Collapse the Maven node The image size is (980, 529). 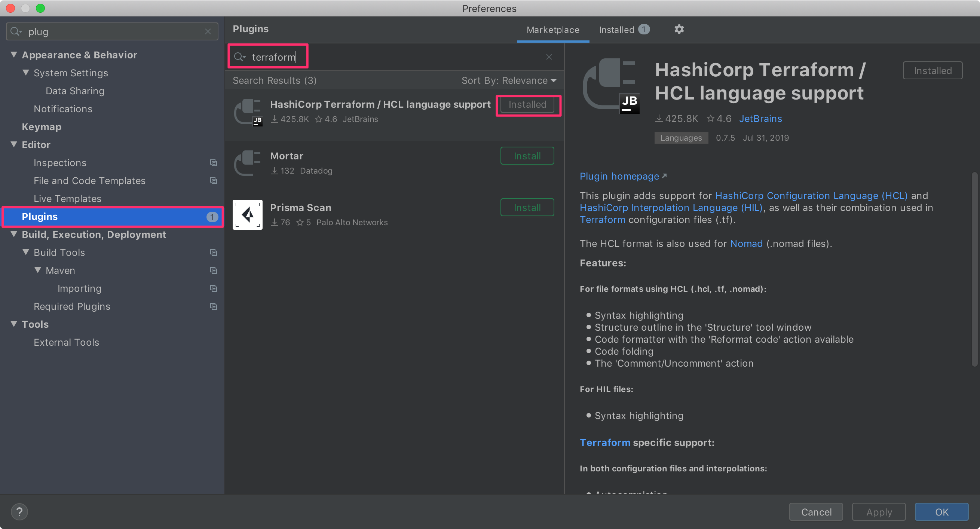point(38,270)
